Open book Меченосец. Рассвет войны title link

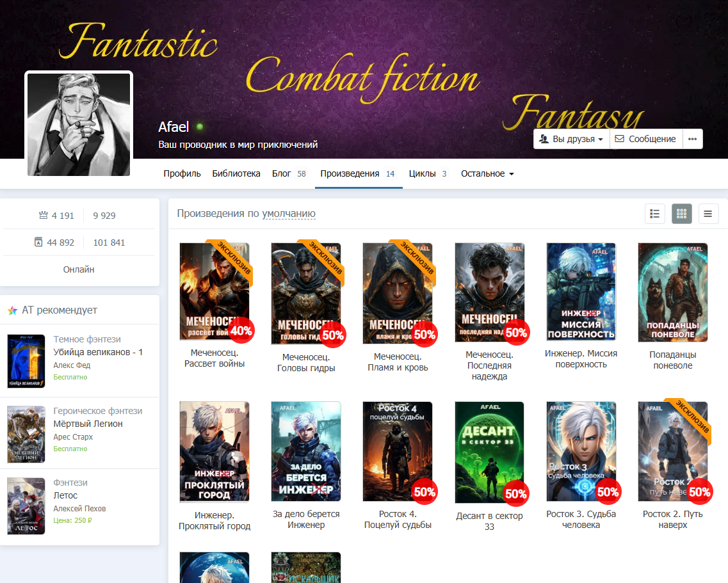click(x=214, y=358)
